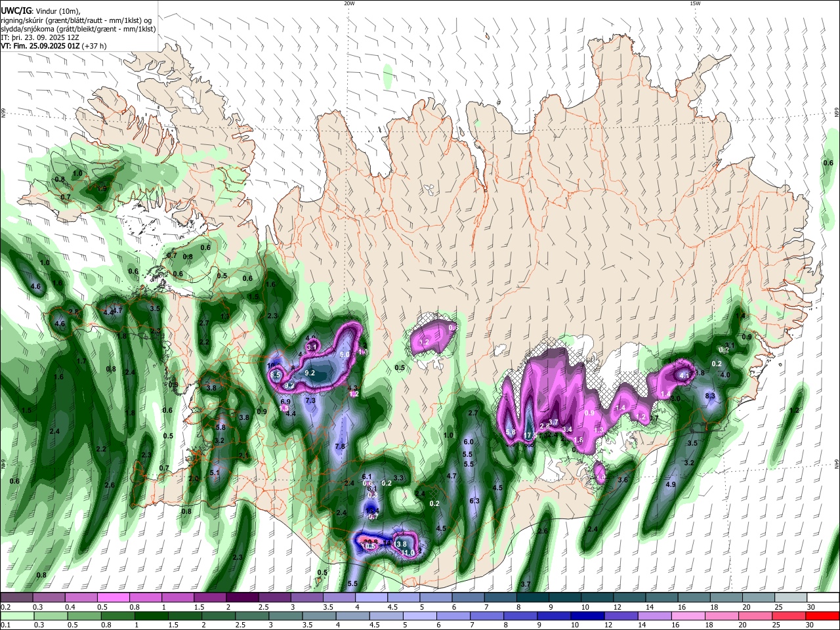Click the UWC/IG title in the header
Screen dimensions: 840x630
click(x=15, y=11)
